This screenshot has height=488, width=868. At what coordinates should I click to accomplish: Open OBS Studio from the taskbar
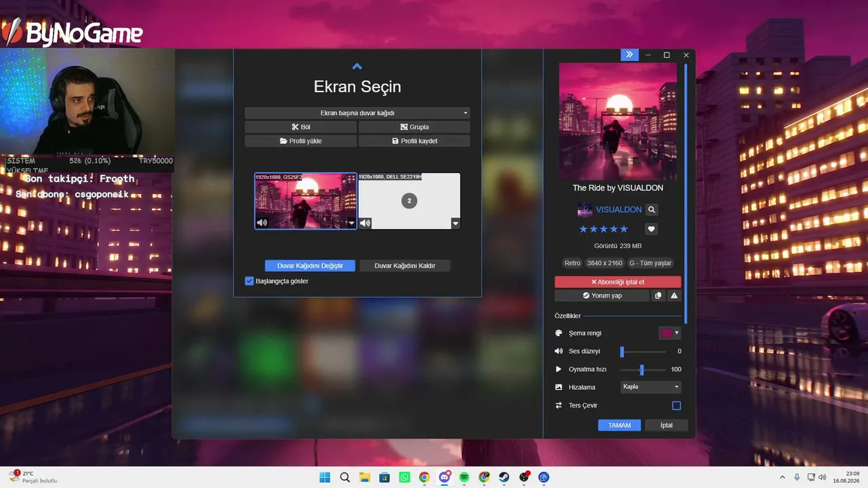524,477
